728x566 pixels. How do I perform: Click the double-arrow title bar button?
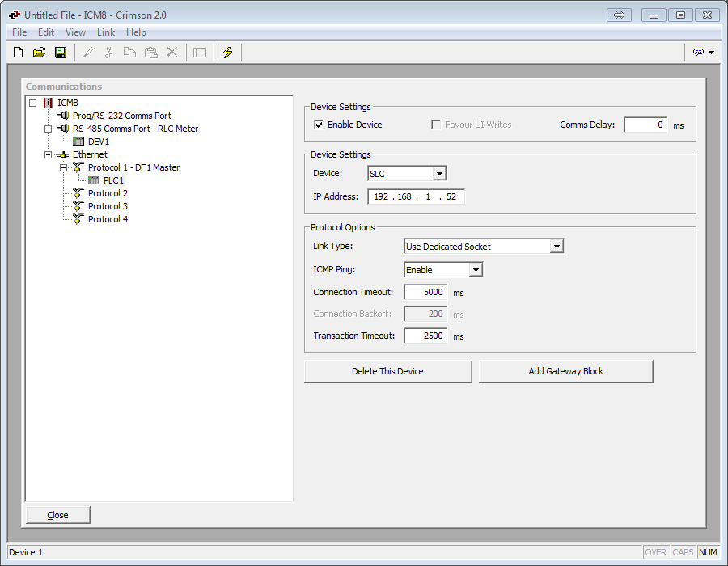(x=619, y=15)
